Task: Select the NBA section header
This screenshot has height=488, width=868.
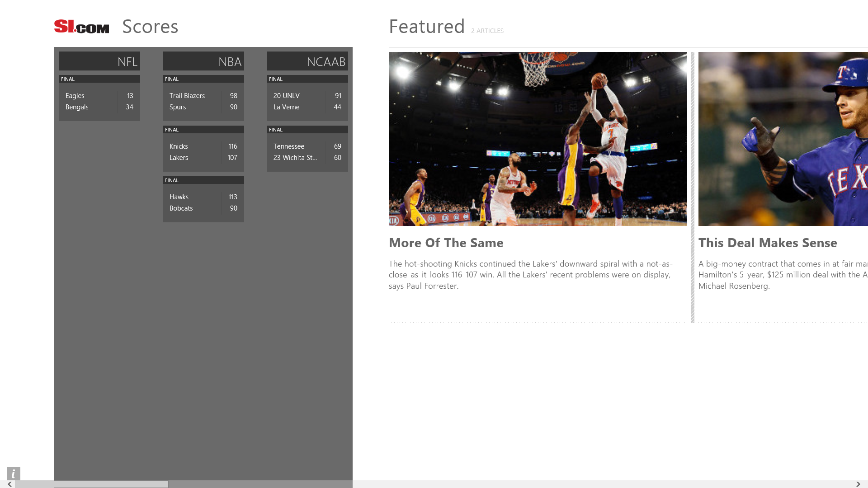Action: click(203, 61)
